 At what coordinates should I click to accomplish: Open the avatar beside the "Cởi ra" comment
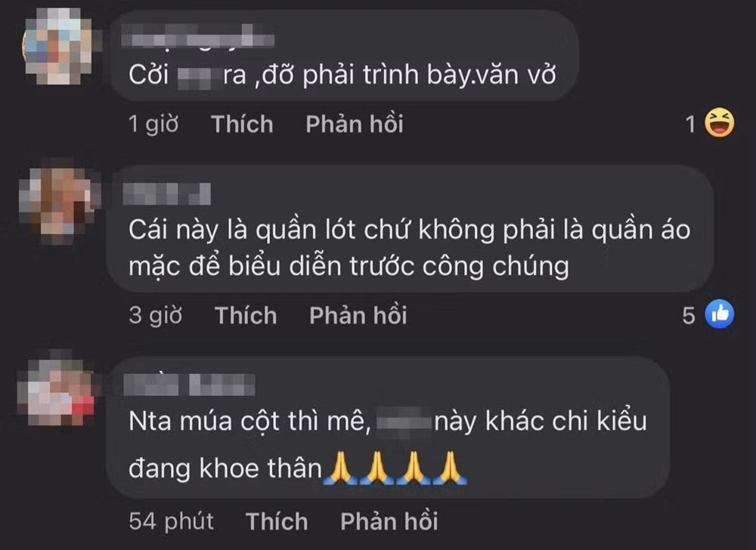[x=59, y=46]
